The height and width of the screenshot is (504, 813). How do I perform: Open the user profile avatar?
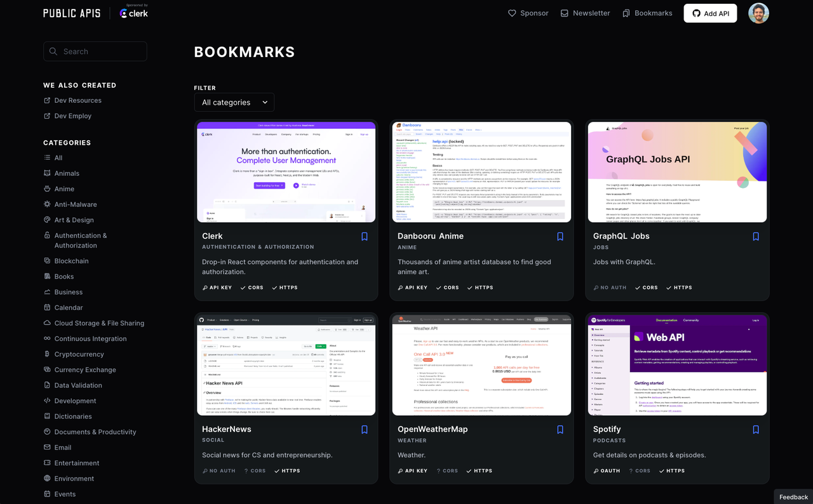[x=758, y=13]
